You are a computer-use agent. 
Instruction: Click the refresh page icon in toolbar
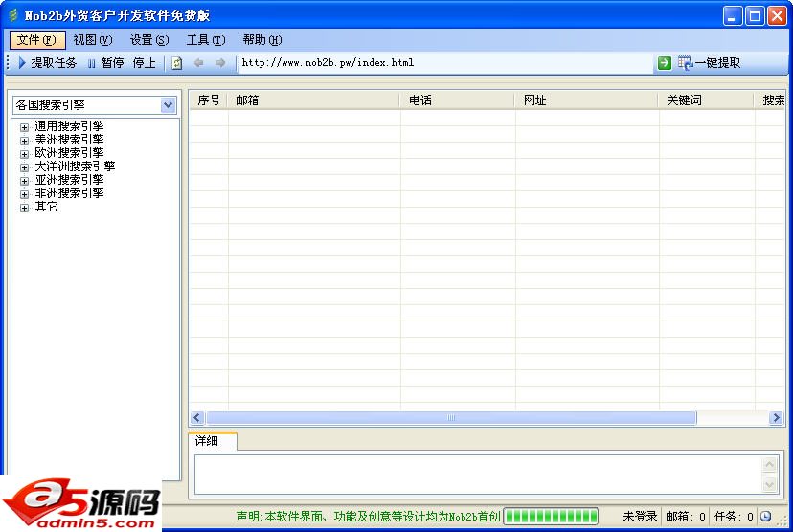(176, 63)
